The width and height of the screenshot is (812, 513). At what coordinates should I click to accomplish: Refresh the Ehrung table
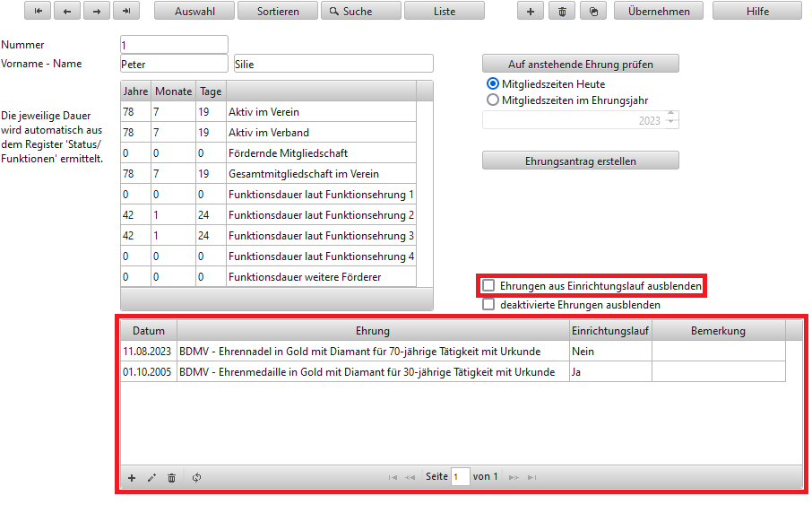[196, 478]
